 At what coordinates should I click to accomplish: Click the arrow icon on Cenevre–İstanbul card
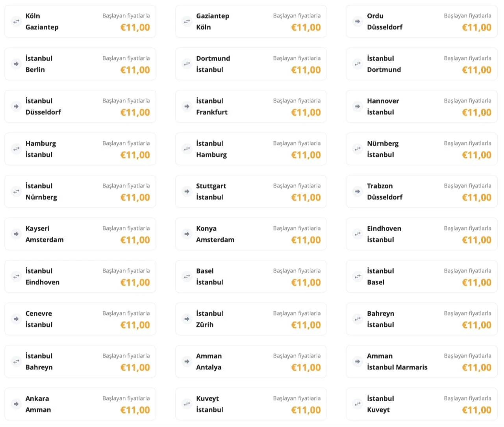(x=16, y=319)
